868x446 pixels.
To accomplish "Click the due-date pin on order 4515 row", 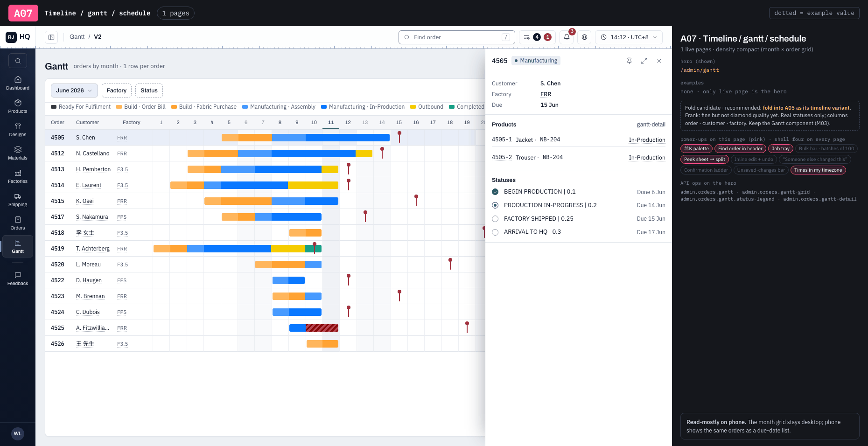I will pyautogui.click(x=416, y=200).
